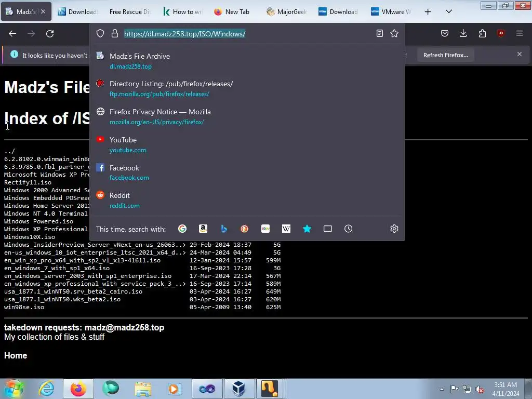Switch to the Free Rescue Disk tab
This screenshot has width=532, height=399.
pos(129,11)
